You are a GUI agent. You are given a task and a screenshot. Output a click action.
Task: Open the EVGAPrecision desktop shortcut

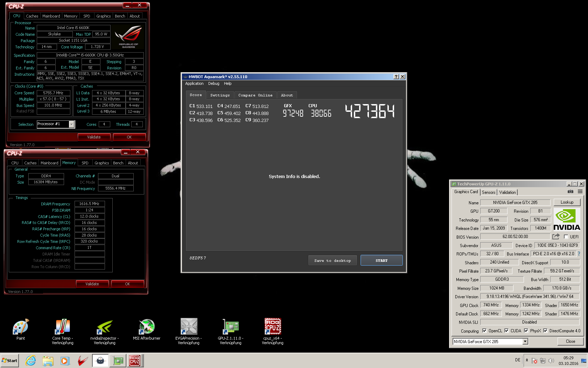pos(189,332)
